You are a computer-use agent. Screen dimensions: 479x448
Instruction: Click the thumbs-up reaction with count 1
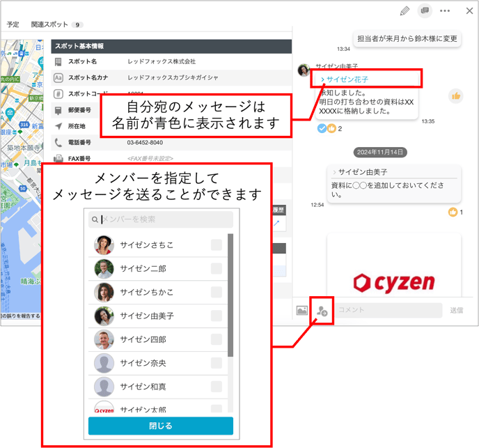453,212
